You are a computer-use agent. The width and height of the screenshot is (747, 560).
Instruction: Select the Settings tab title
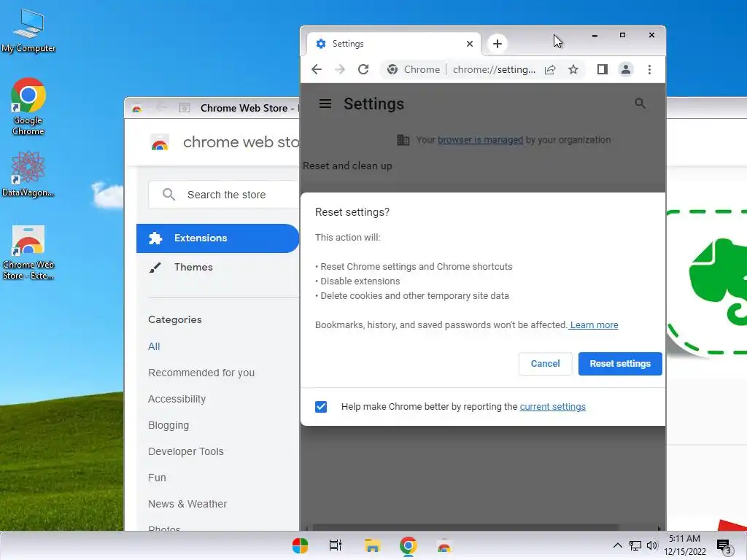[x=348, y=44]
